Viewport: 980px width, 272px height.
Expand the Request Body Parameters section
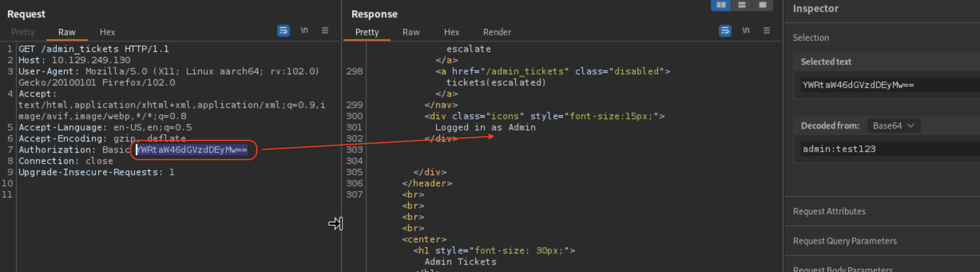click(843, 268)
